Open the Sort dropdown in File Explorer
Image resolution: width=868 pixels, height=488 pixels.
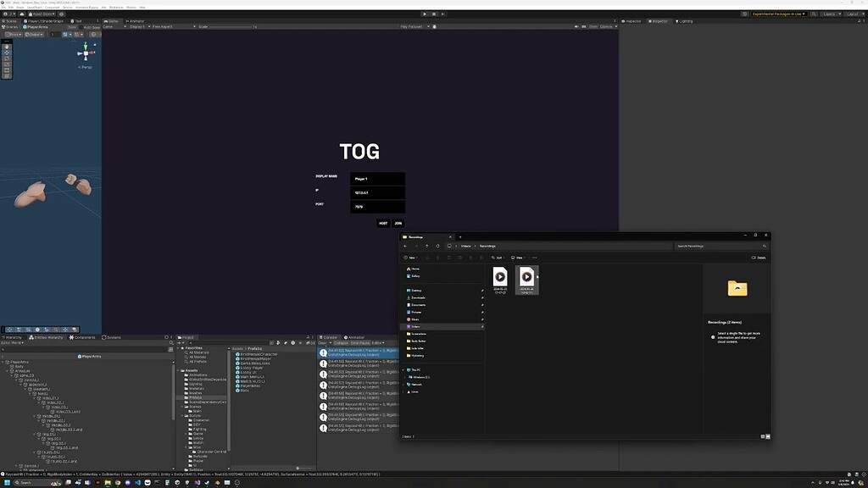(x=497, y=258)
